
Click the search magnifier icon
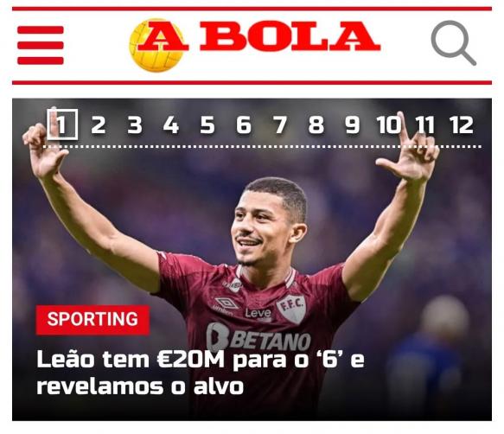point(454,43)
